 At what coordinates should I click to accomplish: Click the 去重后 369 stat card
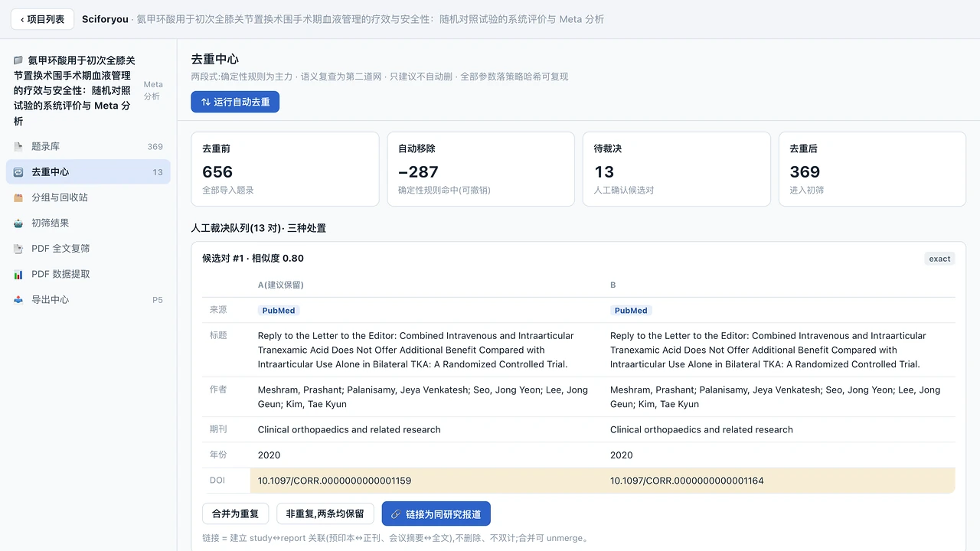point(872,169)
